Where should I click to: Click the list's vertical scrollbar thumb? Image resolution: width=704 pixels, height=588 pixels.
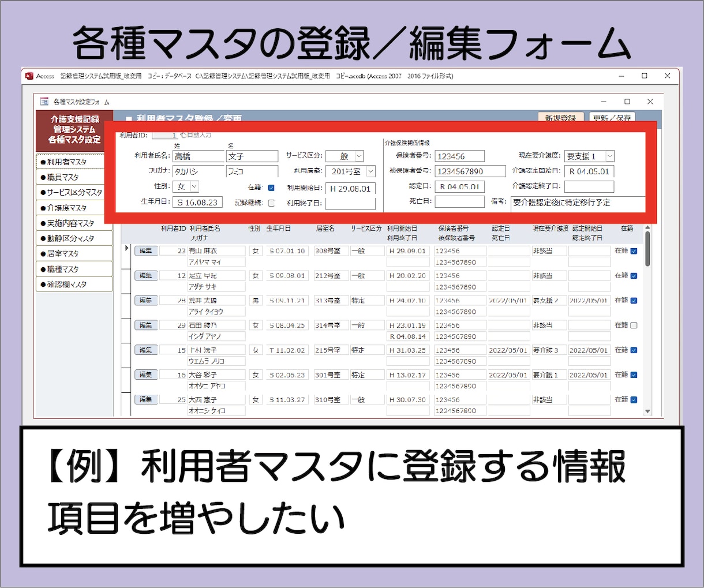(647, 249)
